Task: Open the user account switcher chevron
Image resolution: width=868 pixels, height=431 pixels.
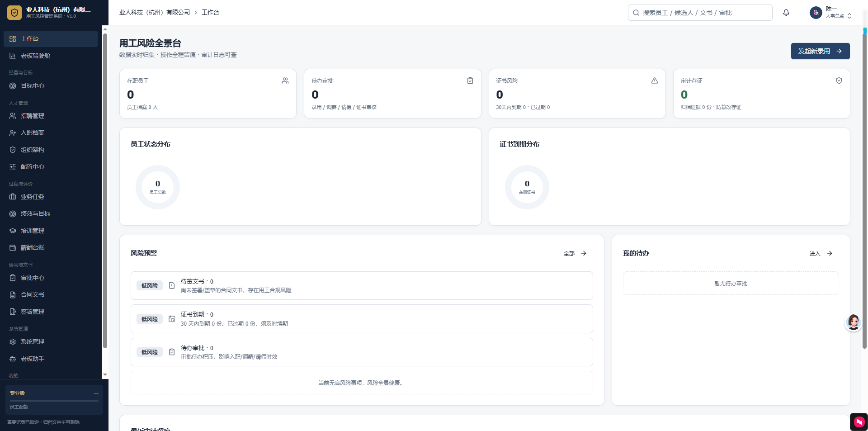Action: (849, 16)
